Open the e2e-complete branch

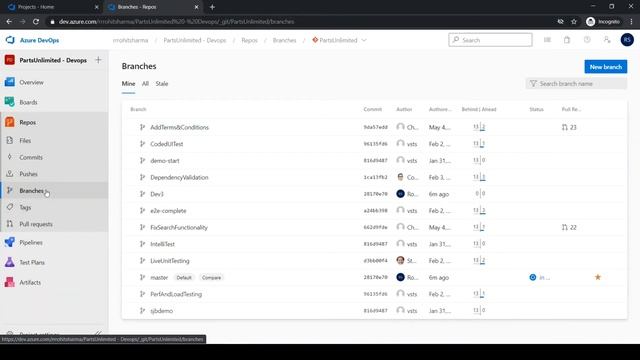point(168,211)
